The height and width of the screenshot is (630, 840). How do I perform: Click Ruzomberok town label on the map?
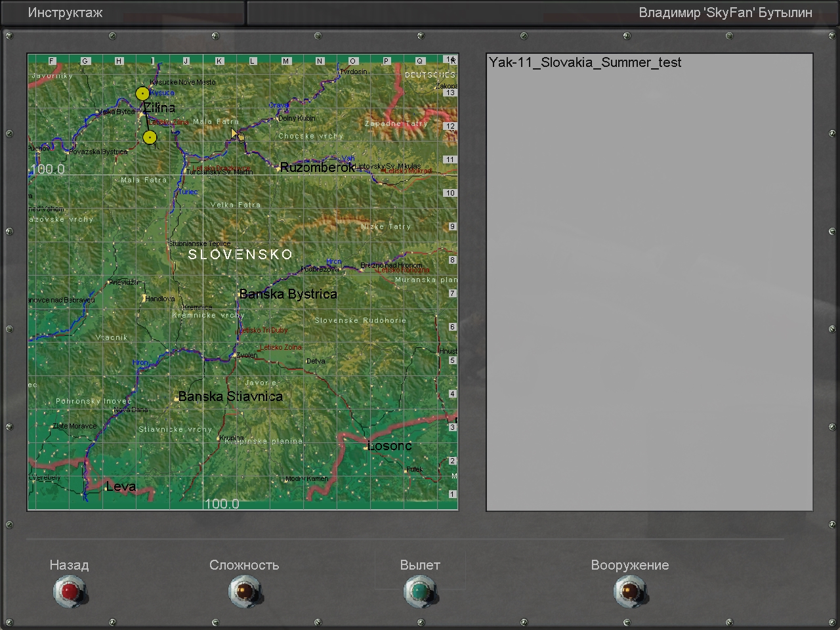pos(318,167)
